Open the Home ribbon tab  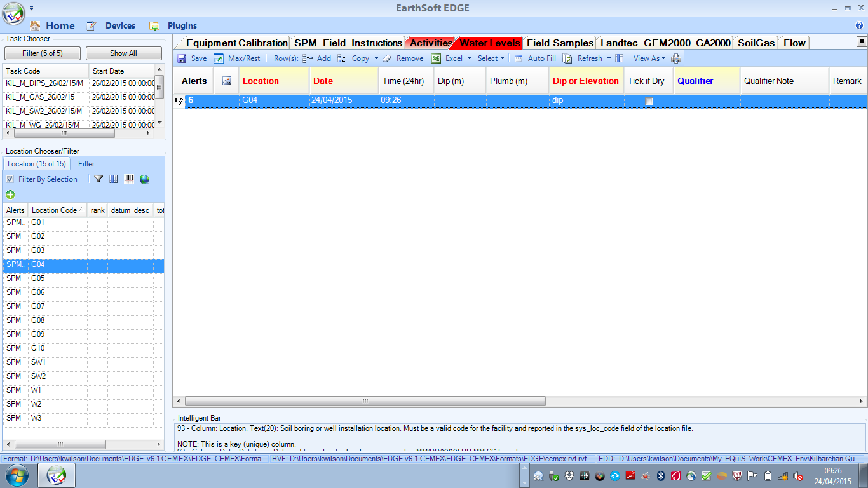[x=53, y=26]
